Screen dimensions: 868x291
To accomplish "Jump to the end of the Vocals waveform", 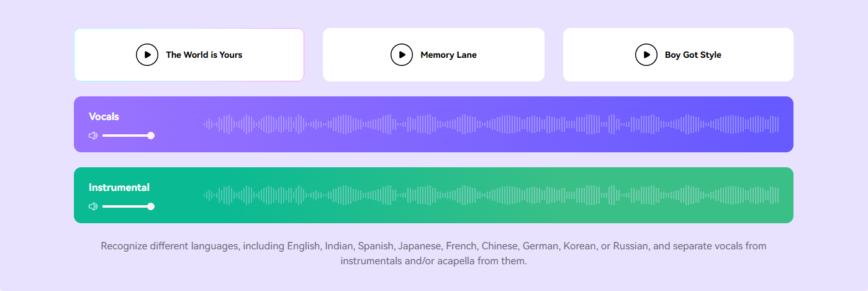I will pyautogui.click(x=778, y=124).
